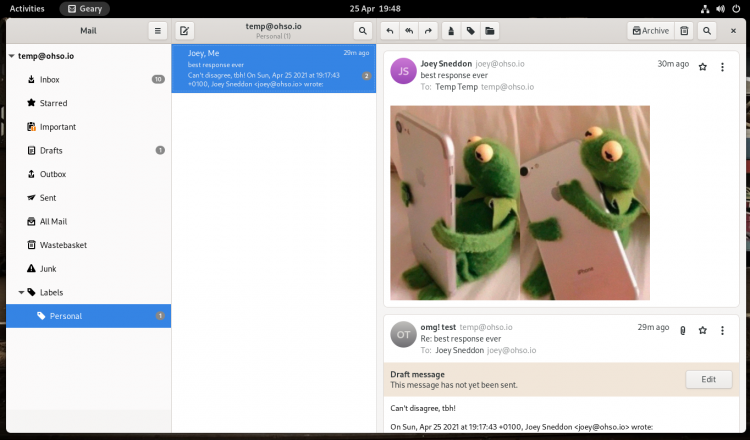The width and height of the screenshot is (750, 440).
Task: Click the Reply All toolbar icon
Action: coord(409,31)
